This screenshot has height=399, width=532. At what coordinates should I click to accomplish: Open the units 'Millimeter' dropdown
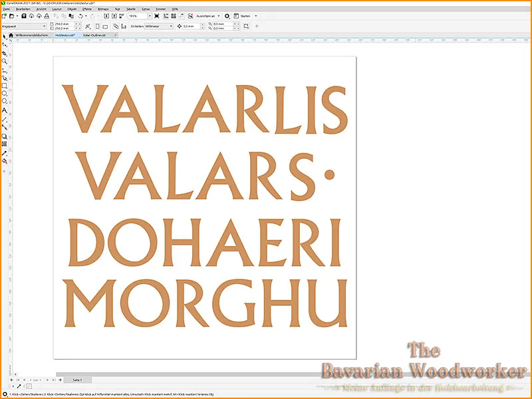[171, 26]
